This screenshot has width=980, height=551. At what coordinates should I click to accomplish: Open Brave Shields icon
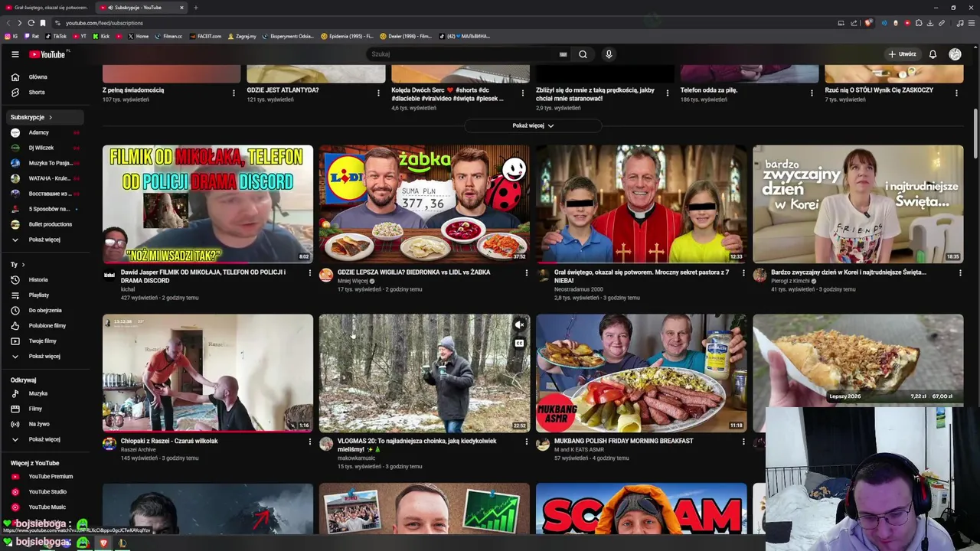[x=868, y=23]
